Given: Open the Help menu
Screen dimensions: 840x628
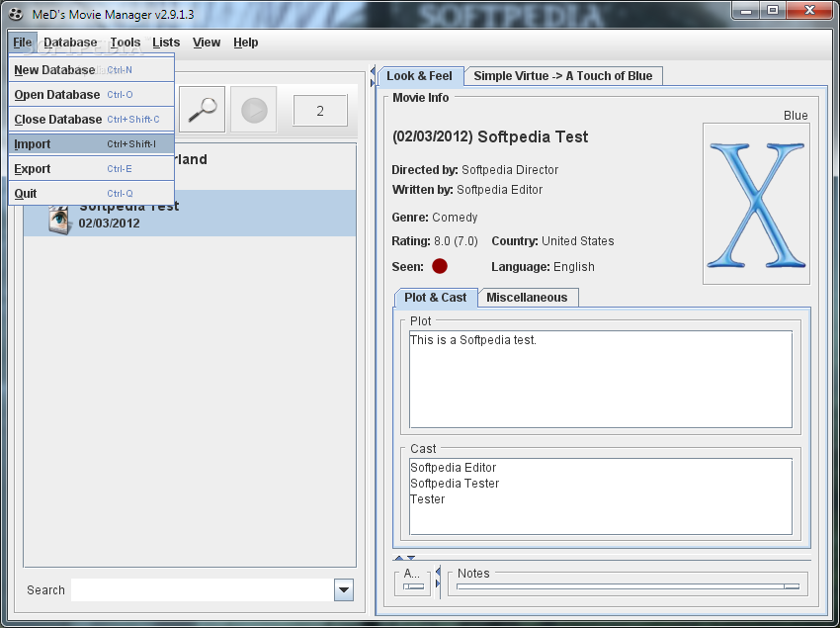Looking at the screenshot, I should [245, 43].
